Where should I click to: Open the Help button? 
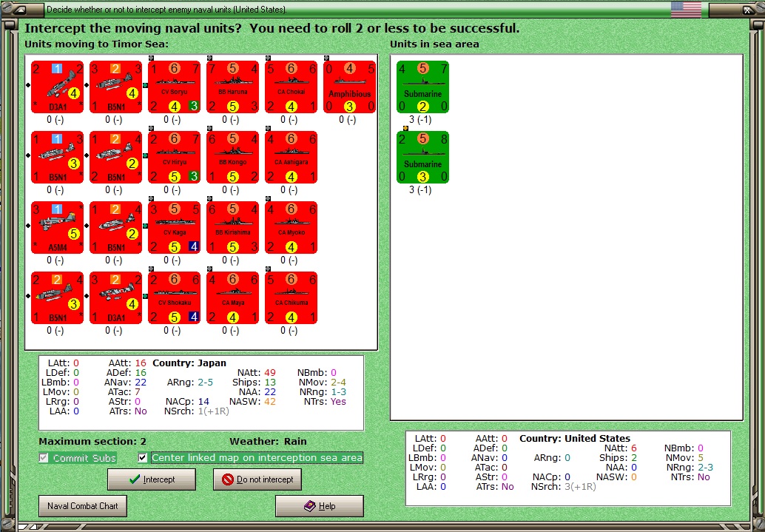320,505
